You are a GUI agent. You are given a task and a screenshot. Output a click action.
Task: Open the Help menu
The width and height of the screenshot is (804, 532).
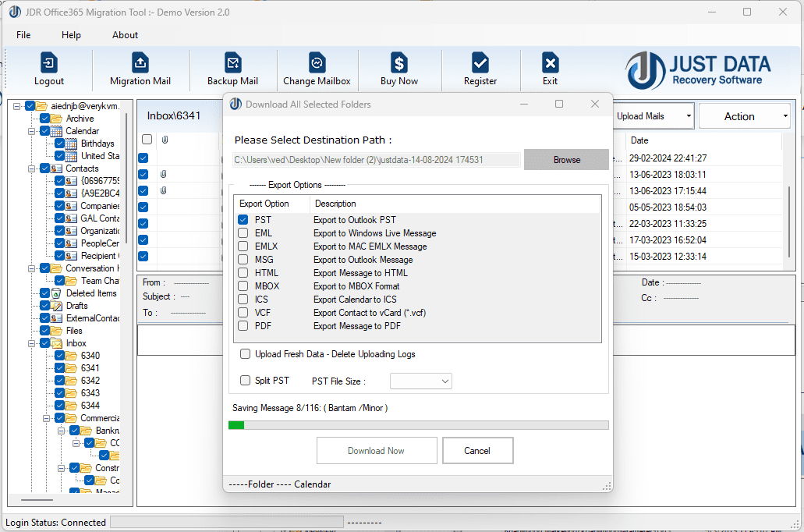coord(71,34)
